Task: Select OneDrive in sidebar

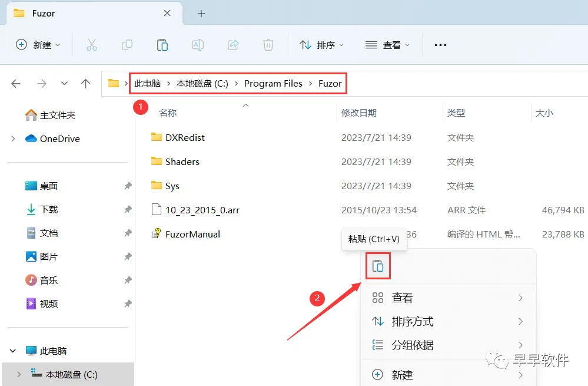Action: pos(52,138)
